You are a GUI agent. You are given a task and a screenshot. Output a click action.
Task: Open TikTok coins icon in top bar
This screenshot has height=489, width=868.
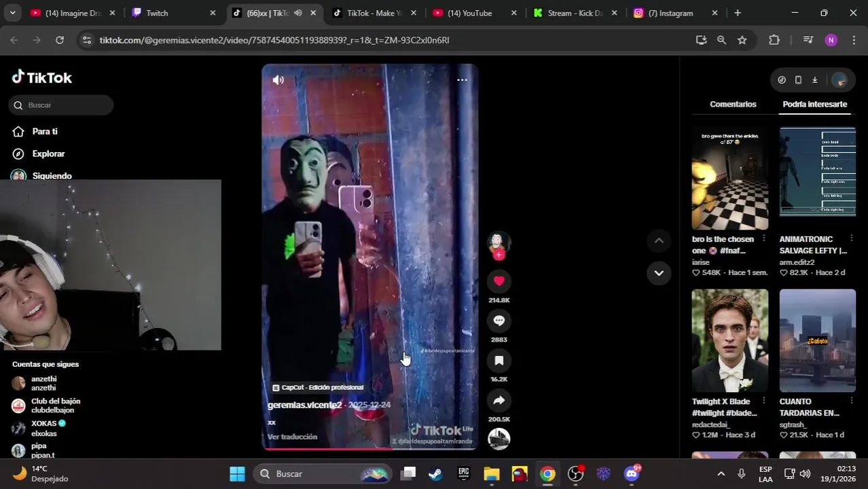coord(782,80)
